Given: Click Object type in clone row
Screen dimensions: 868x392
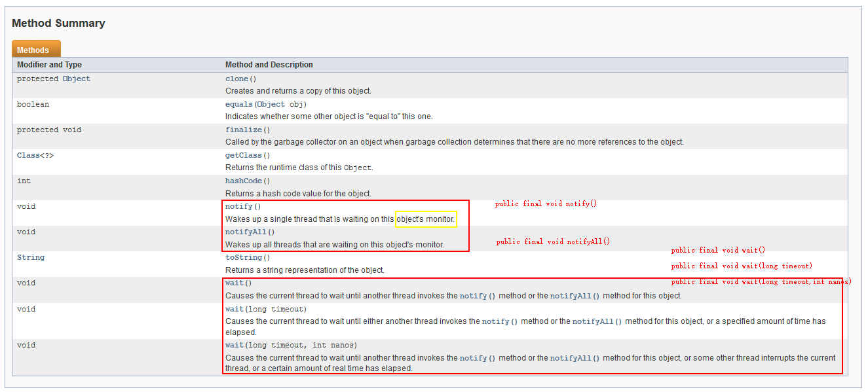Looking at the screenshot, I should click(x=77, y=79).
